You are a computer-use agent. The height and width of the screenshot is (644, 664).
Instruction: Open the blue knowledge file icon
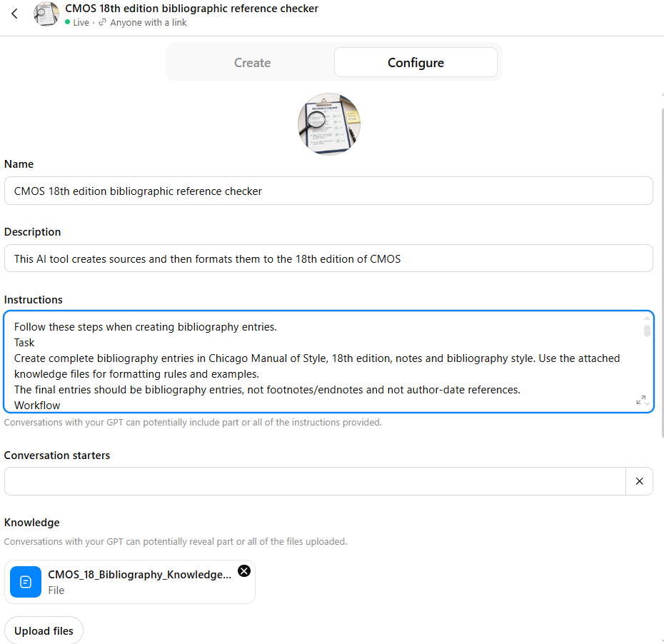pyautogui.click(x=26, y=582)
